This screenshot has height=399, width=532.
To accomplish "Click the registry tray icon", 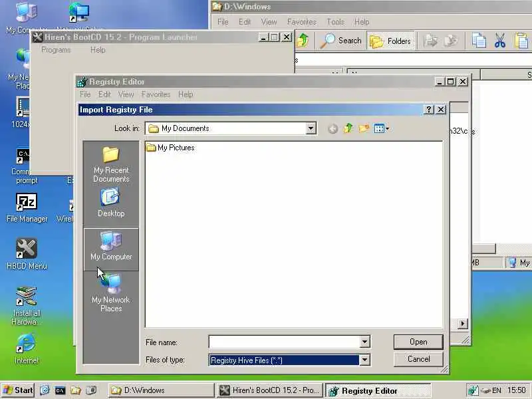I will pyautogui.click(x=473, y=390).
